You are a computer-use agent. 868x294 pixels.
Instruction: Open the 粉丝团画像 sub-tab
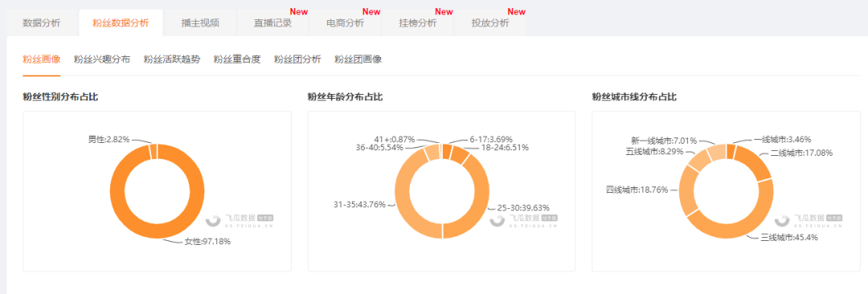tap(358, 59)
